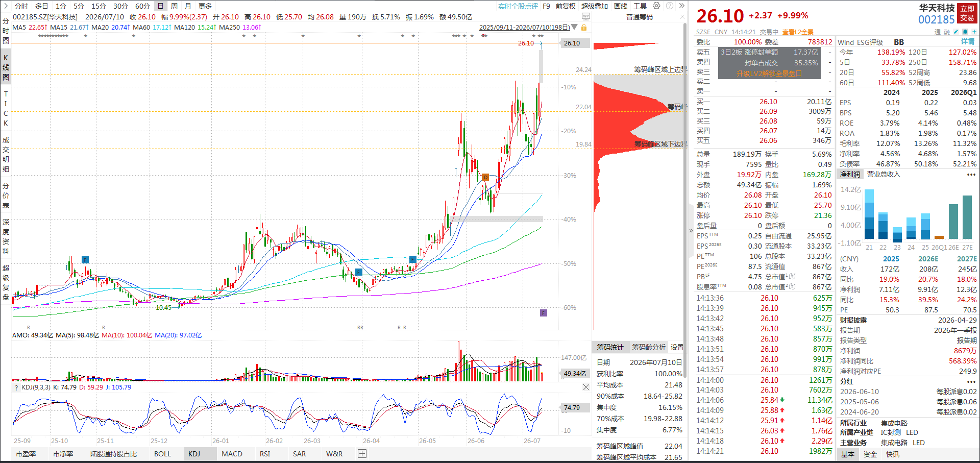The height and width of the screenshot is (463, 980).
Task: Click the WP monitor icon
Action: (586, 16)
